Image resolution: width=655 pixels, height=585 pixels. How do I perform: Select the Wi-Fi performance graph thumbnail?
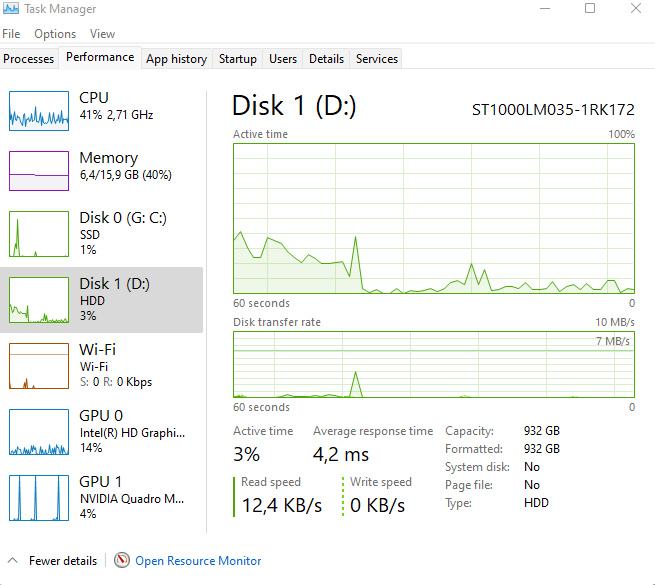(39, 365)
